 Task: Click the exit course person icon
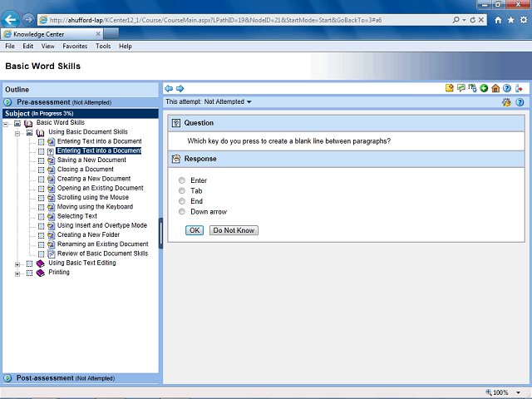519,88
